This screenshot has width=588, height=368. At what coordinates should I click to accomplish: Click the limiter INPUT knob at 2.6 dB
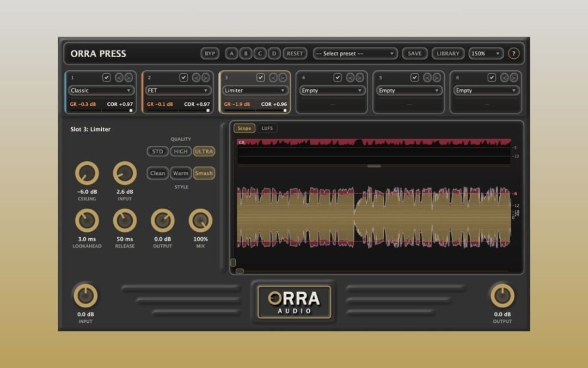[125, 173]
